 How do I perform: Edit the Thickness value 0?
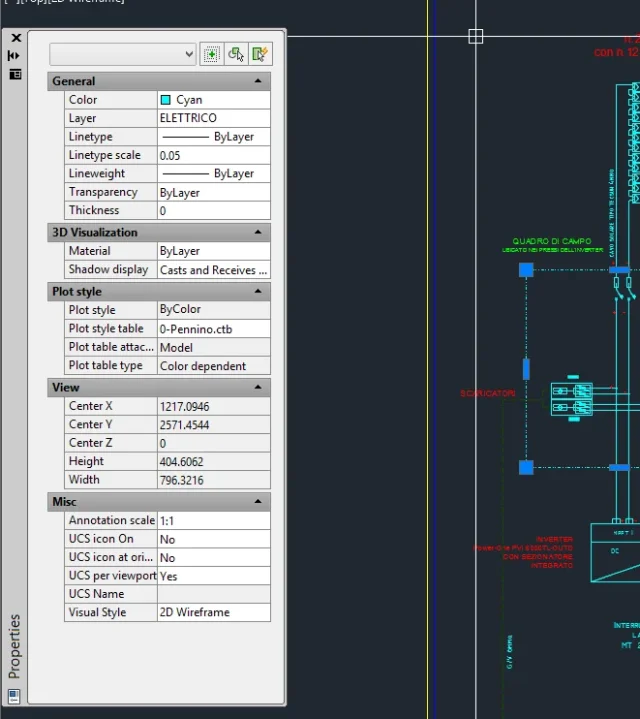click(x=214, y=210)
